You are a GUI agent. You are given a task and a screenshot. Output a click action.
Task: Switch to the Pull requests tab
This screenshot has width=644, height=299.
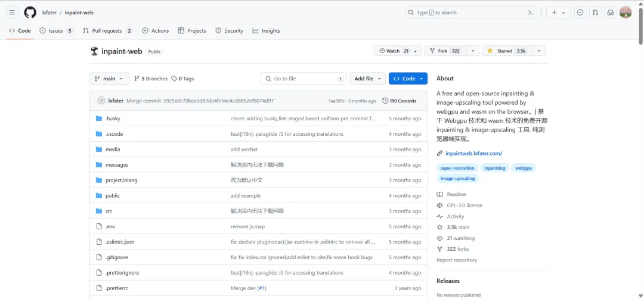pos(108,31)
